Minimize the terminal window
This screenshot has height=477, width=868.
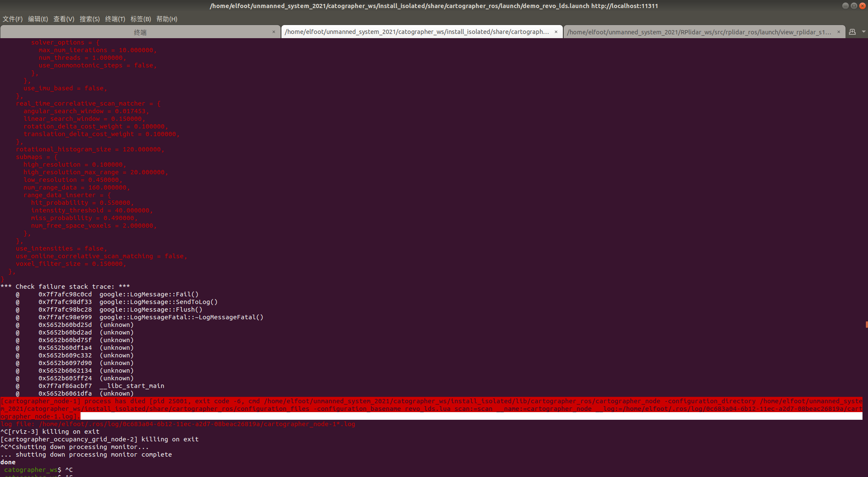tap(845, 6)
